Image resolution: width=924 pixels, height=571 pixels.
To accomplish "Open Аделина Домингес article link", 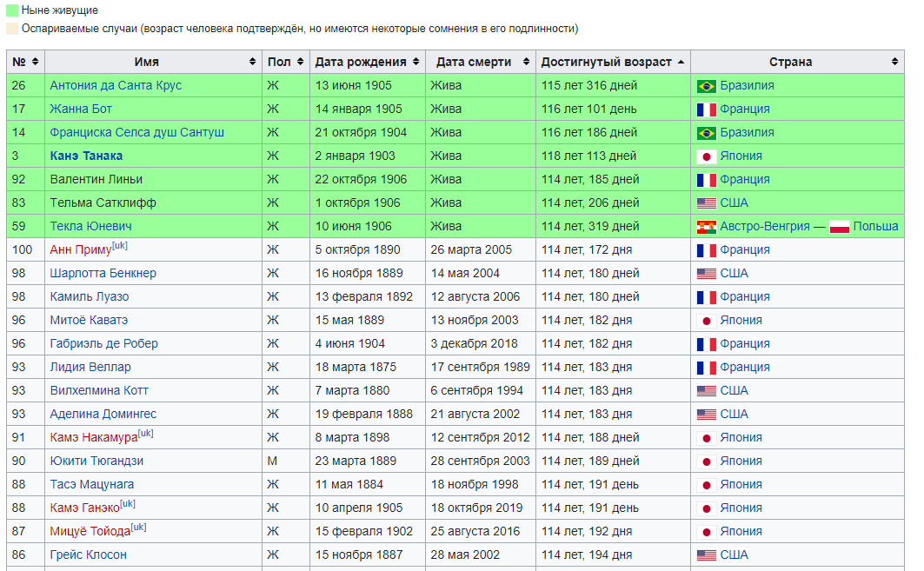I will pyautogui.click(x=103, y=415).
